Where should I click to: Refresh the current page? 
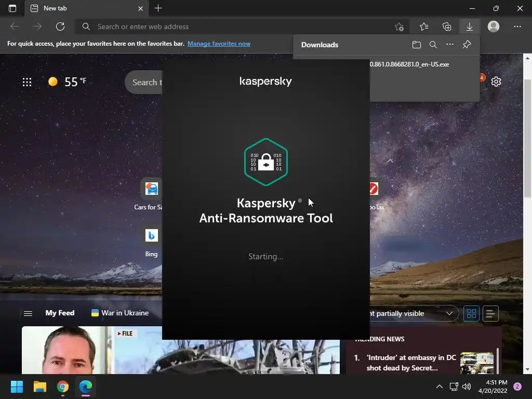(x=60, y=26)
